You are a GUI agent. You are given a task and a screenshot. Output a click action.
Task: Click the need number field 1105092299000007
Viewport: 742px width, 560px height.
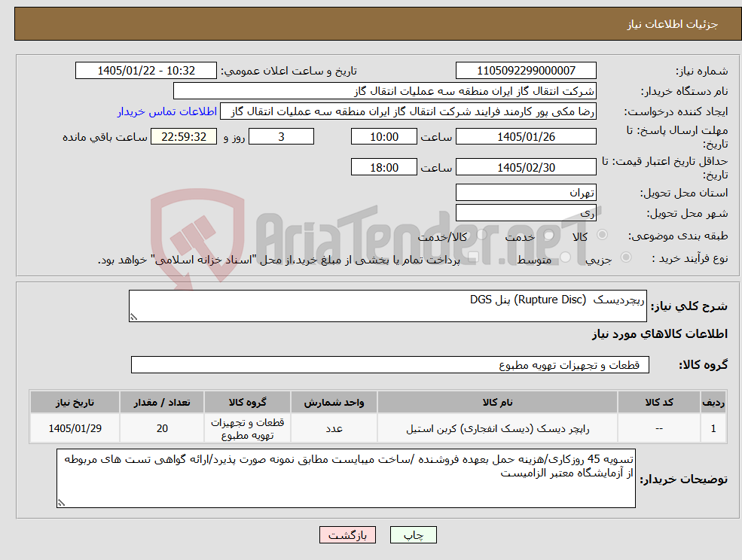[526, 71]
